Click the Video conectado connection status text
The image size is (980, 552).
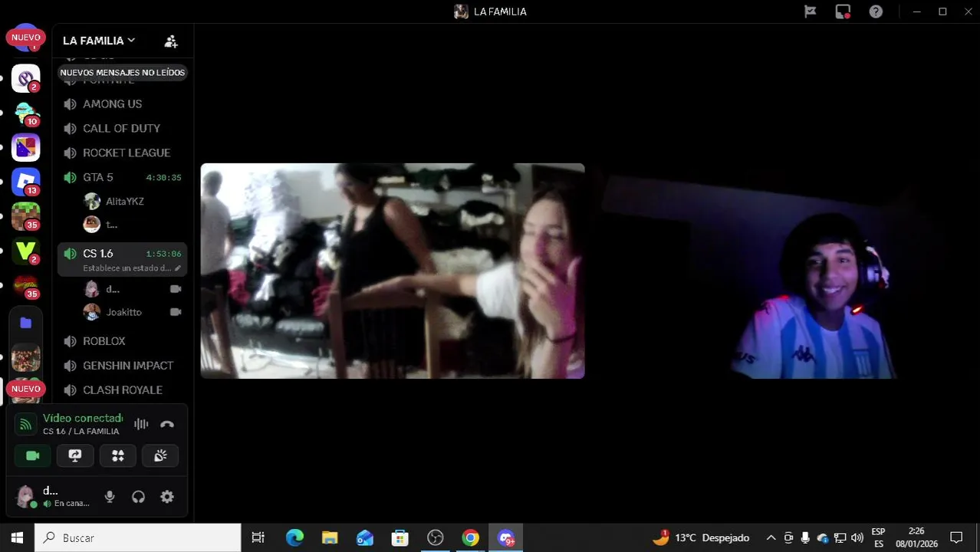(83, 418)
